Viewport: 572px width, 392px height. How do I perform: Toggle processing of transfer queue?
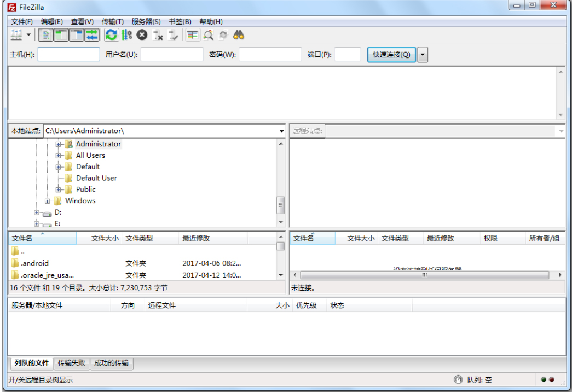126,35
